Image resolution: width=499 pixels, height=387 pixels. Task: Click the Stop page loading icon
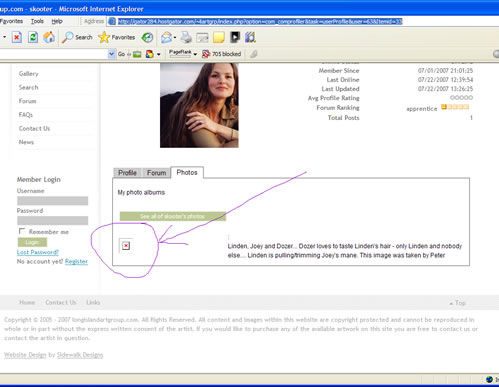click(17, 37)
